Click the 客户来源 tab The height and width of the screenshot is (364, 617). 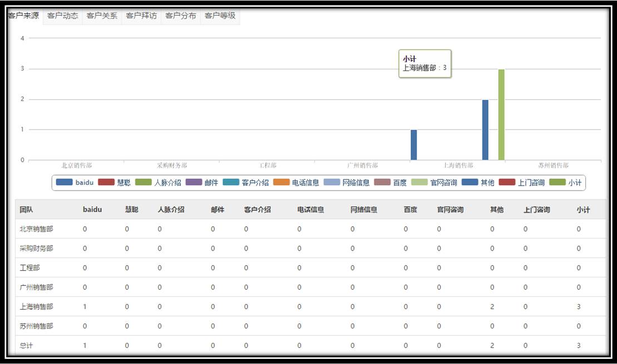click(x=23, y=16)
